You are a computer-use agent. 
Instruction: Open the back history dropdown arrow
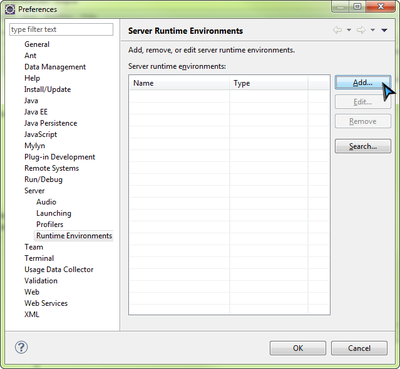pyautogui.click(x=349, y=30)
